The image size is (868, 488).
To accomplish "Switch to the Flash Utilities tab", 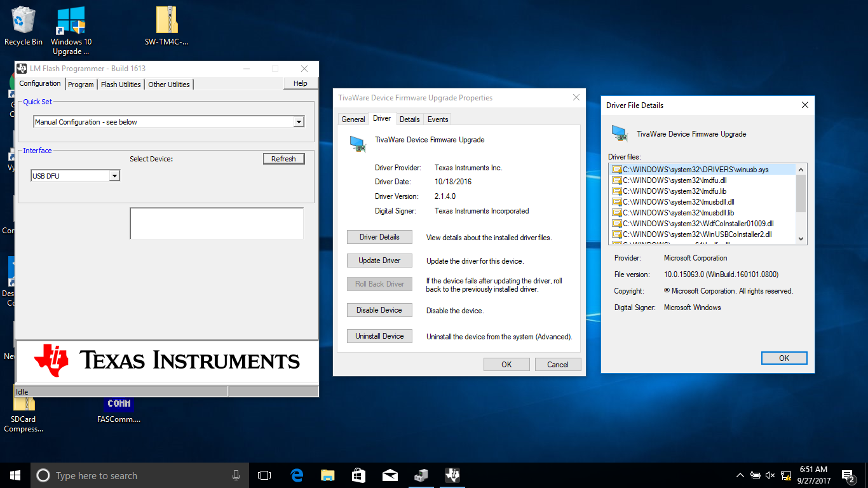I will click(121, 85).
